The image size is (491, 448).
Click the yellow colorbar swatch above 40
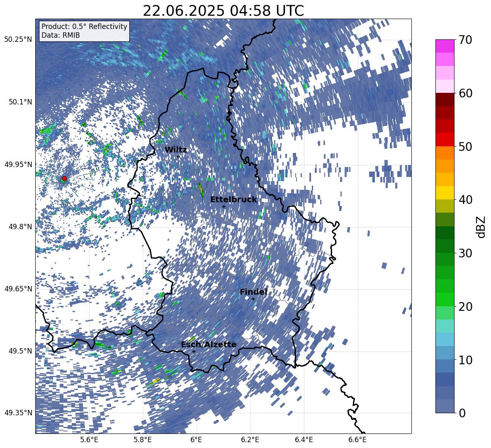[445, 193]
